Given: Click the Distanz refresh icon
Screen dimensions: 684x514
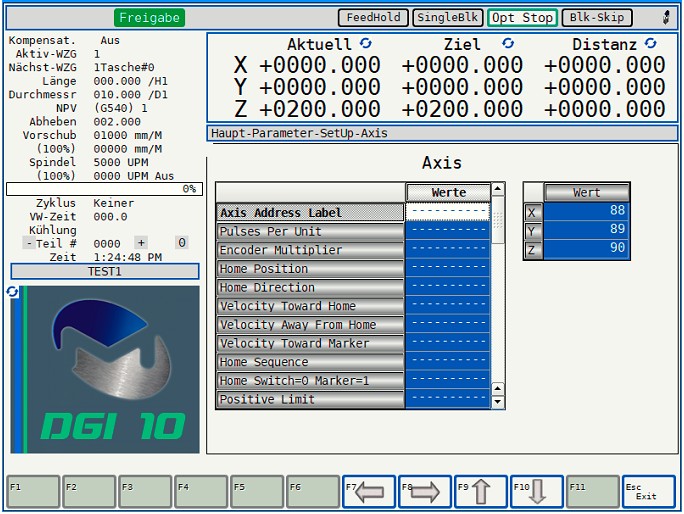Looking at the screenshot, I should pyautogui.click(x=650, y=43).
